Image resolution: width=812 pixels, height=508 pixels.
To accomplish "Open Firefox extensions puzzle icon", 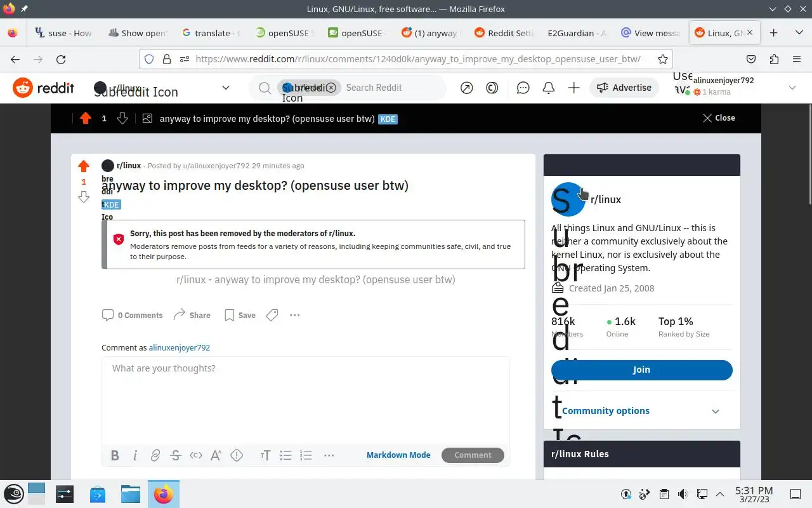I will click(x=774, y=59).
